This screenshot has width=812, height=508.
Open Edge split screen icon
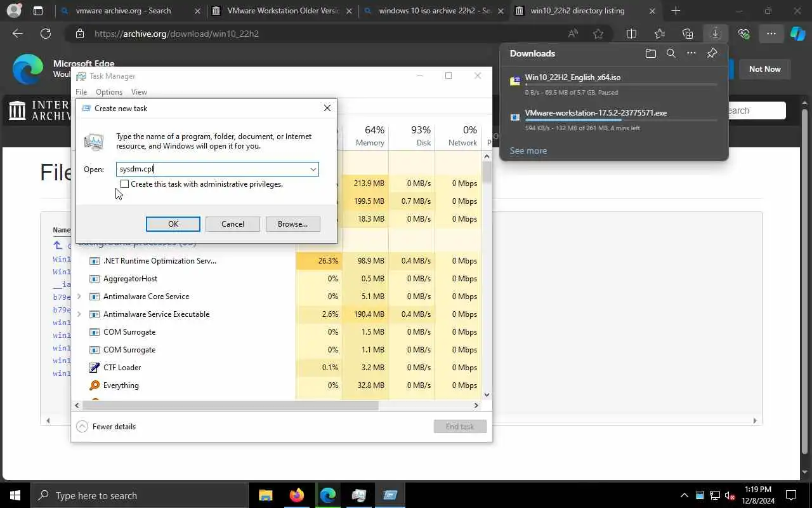tap(631, 34)
